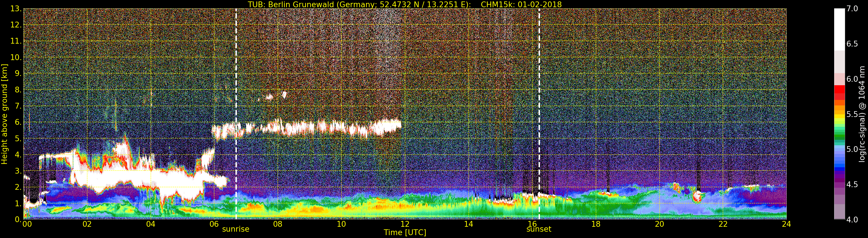
Task: Click the colorbar tick label '4.5'
Action: [x=852, y=184]
